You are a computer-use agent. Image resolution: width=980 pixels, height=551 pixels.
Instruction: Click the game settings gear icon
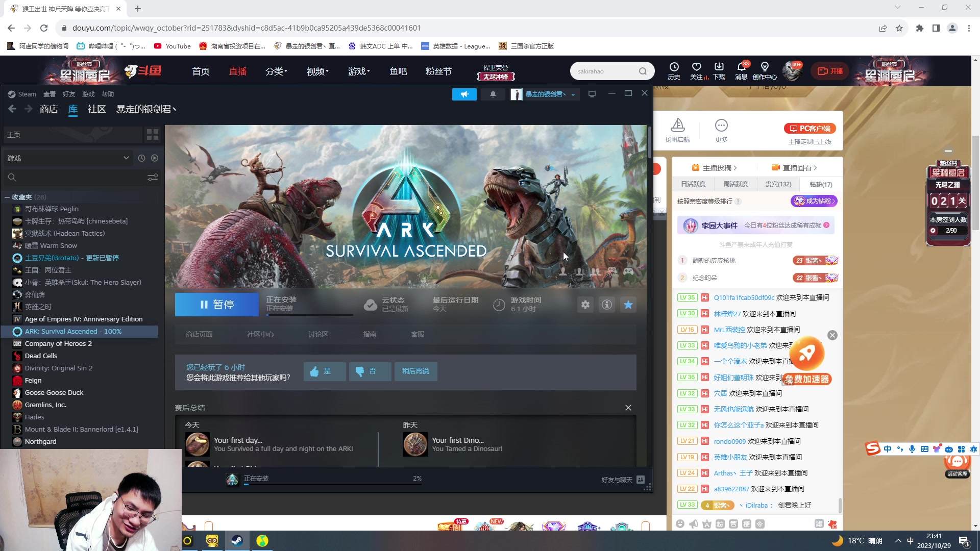585,305
